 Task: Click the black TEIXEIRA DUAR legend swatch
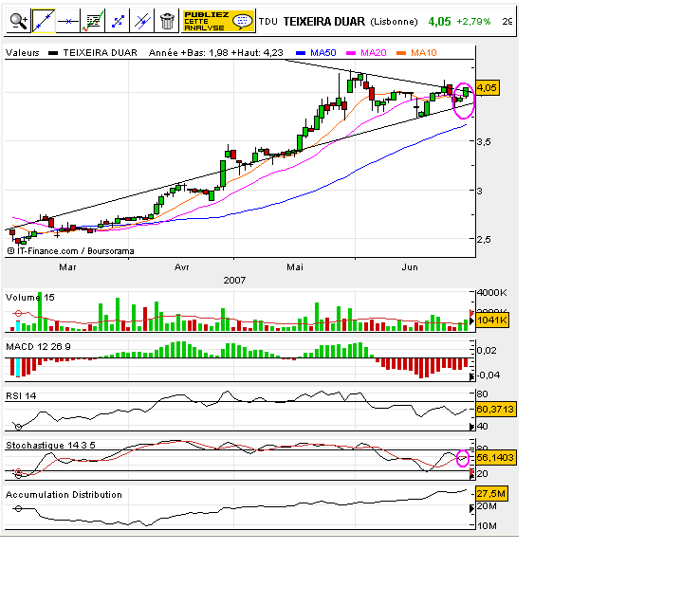[x=53, y=53]
